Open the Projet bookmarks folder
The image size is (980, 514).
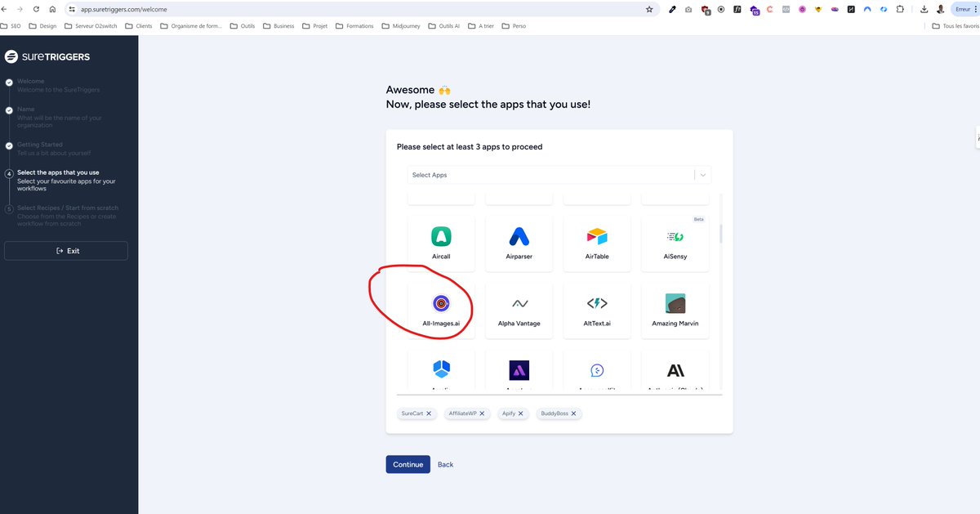(x=314, y=26)
